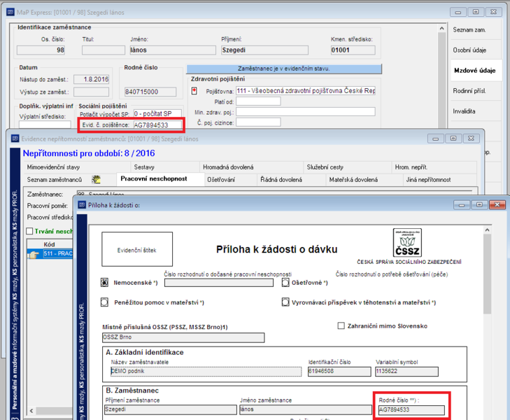
Task: Open Potlačit výpočet SP field
Action: pyautogui.click(x=157, y=114)
